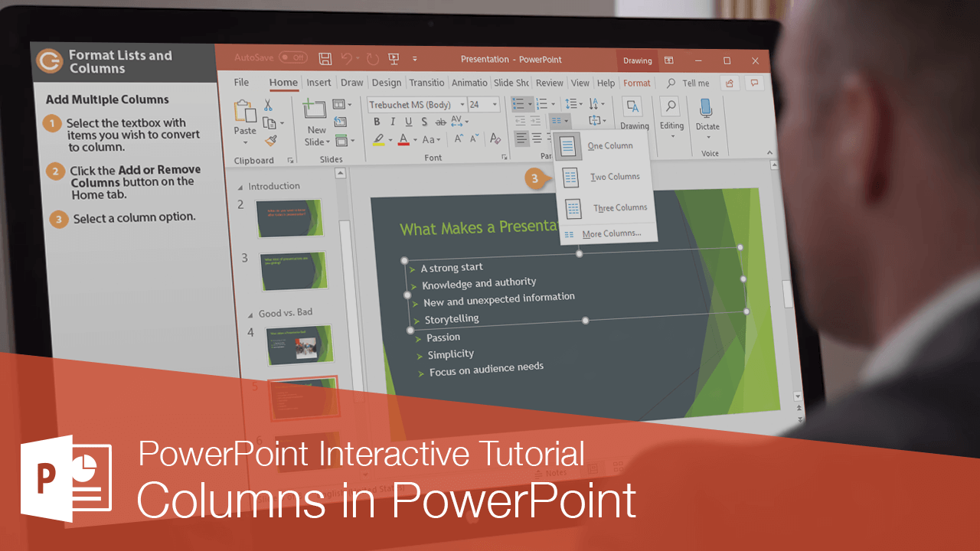This screenshot has height=551, width=980.
Task: Switch to the Insert ribbon tab
Action: pos(318,83)
